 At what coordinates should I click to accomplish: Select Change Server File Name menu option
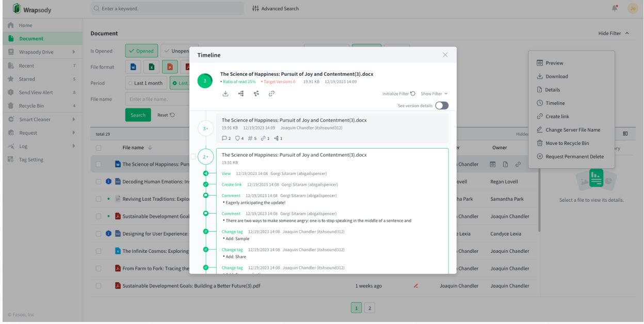point(573,129)
